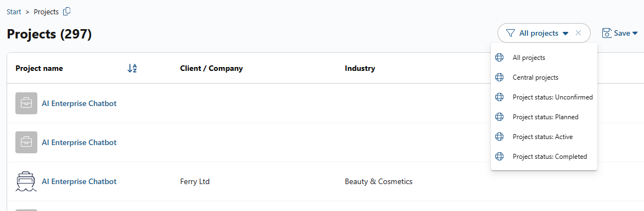Click globe icon beside All projects option
The height and width of the screenshot is (211, 644).
[500, 58]
